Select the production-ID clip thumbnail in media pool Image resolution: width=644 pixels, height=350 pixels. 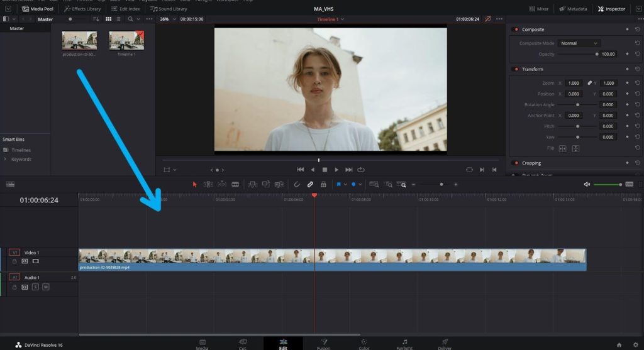tap(79, 40)
